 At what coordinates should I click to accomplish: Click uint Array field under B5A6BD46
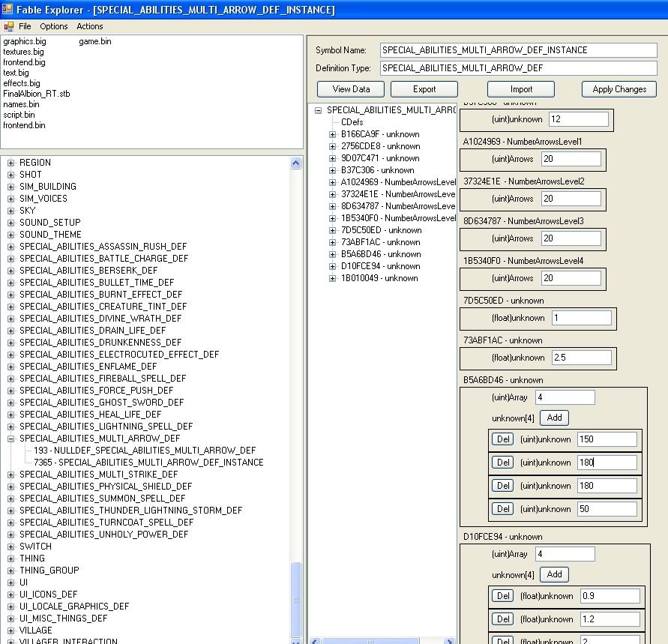pos(565,397)
